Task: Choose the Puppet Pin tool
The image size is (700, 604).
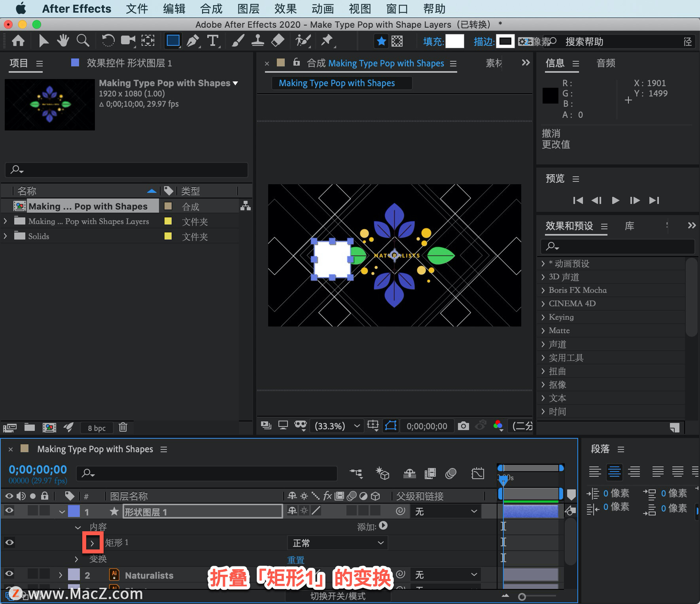Action: coord(327,40)
